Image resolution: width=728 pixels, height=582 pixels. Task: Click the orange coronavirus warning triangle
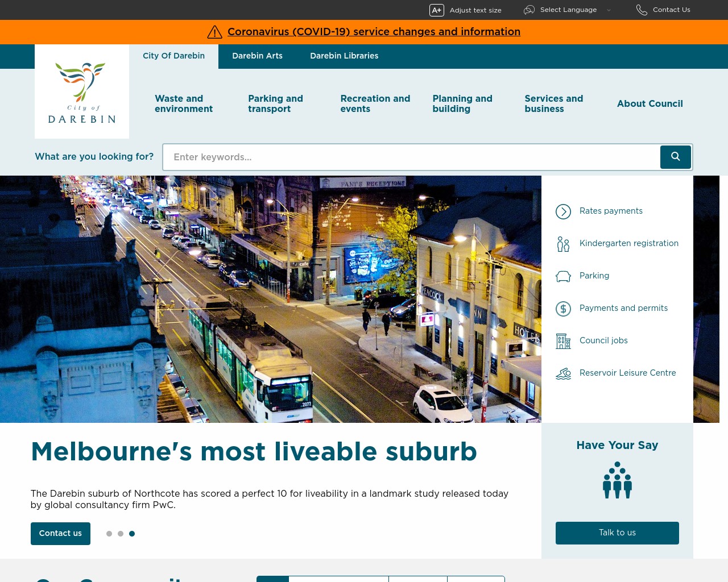214,32
